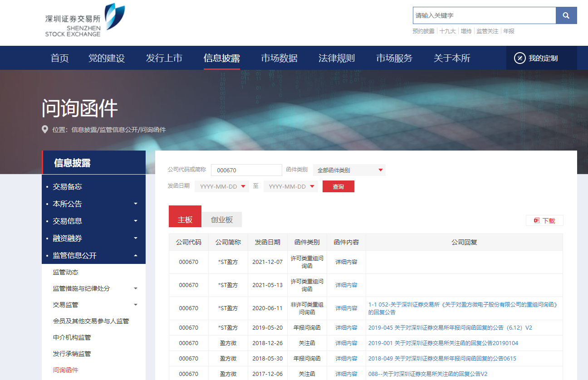Image resolution: width=588 pixels, height=380 pixels.
Task: Click 预约披露 hot keyword link
Action: tap(423, 31)
